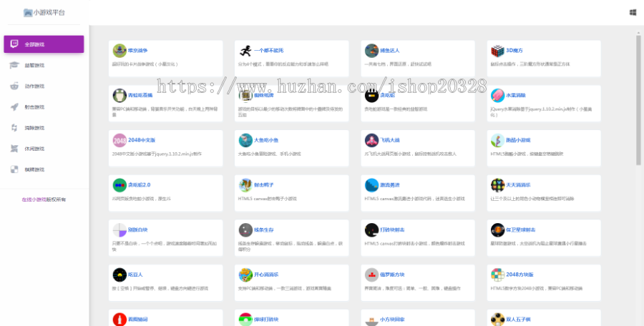The height and width of the screenshot is (326, 644).
Task: Click the popsicle icon of 水果消除
Action: (497, 95)
